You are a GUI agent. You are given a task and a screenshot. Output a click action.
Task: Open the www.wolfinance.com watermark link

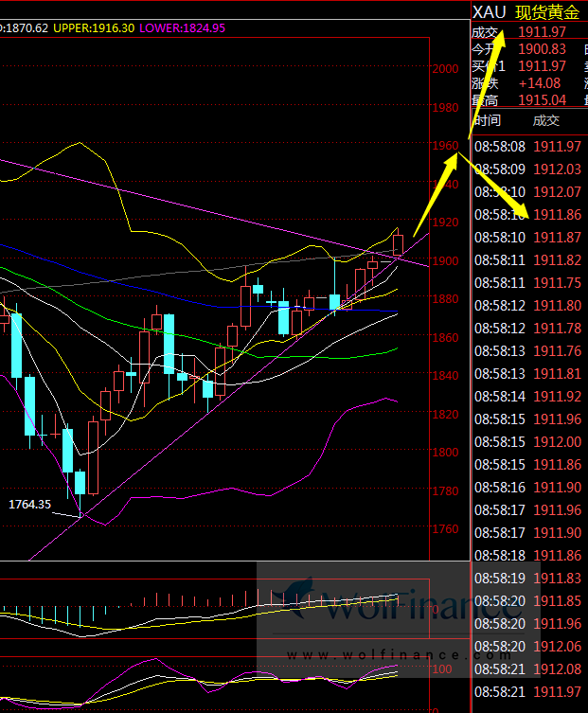click(388, 654)
